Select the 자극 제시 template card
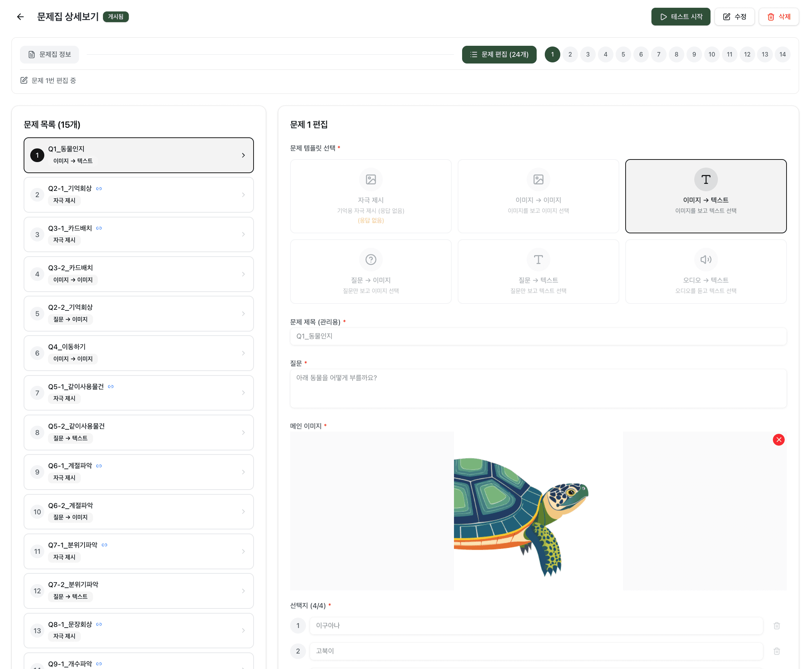Image resolution: width=812 pixels, height=669 pixels. coord(370,196)
